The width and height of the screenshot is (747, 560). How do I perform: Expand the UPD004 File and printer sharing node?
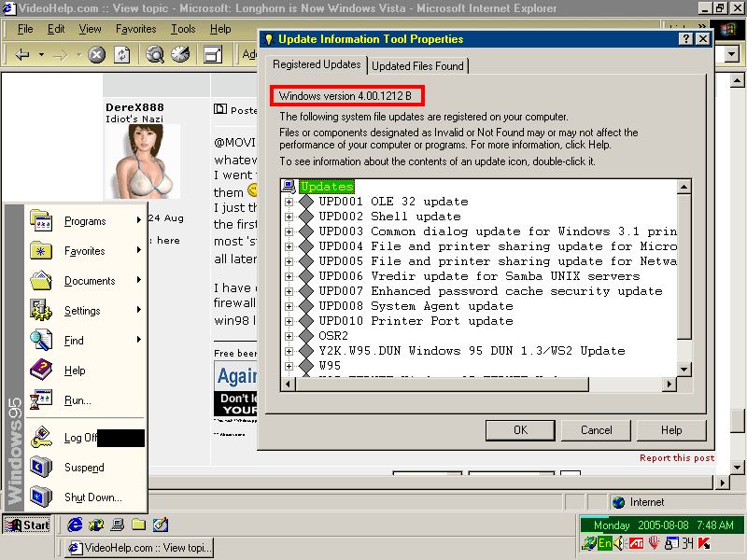click(289, 246)
